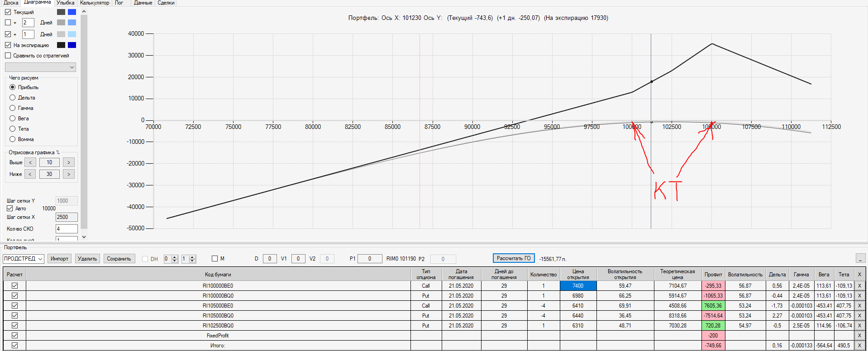Switch to the Доска tab
Image resolution: width=868 pixels, height=351 pixels.
[x=11, y=3]
